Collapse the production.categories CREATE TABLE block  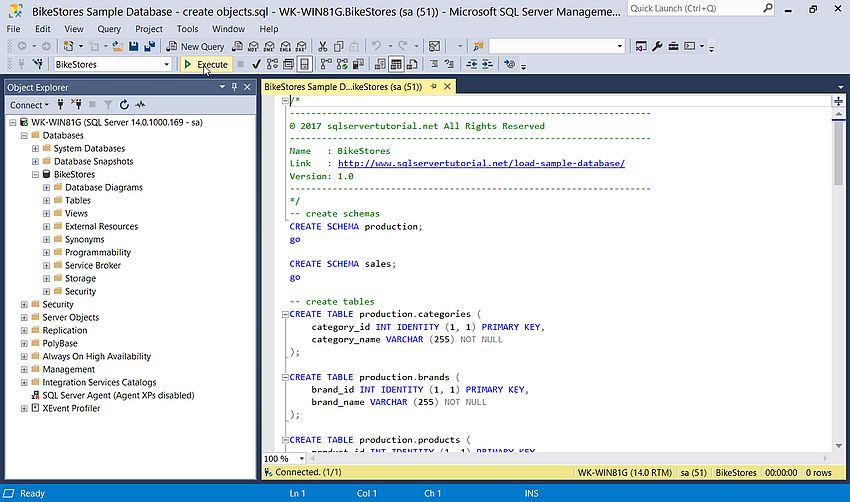[x=285, y=314]
